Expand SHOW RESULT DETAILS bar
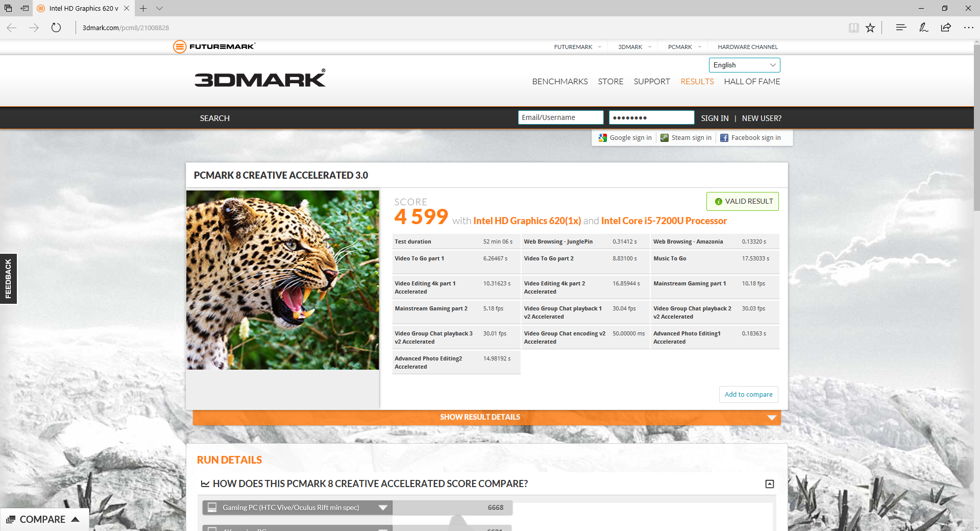980x531 pixels. coord(487,417)
